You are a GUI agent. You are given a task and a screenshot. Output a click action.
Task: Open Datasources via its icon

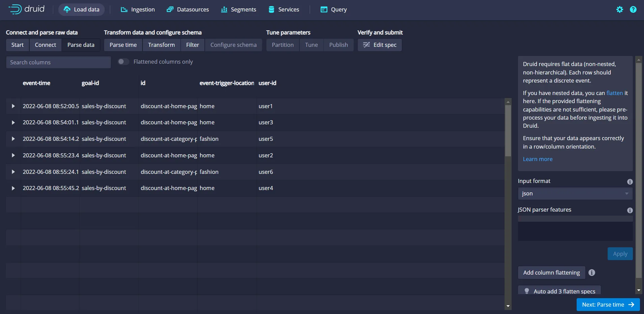pyautogui.click(x=170, y=9)
